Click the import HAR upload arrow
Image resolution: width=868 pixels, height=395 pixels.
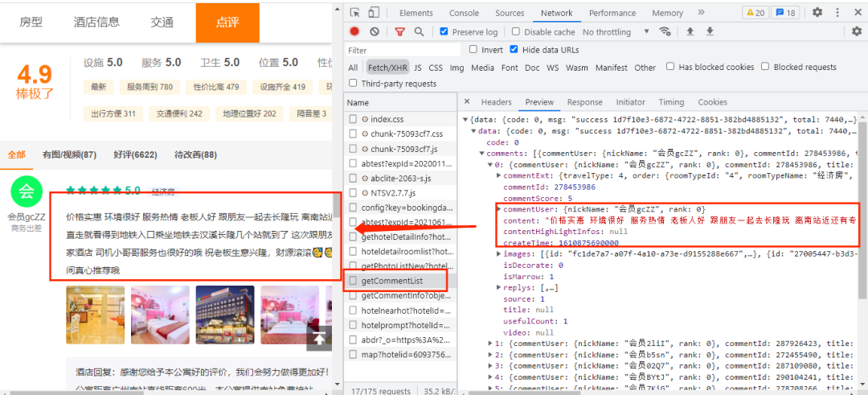pyautogui.click(x=690, y=31)
